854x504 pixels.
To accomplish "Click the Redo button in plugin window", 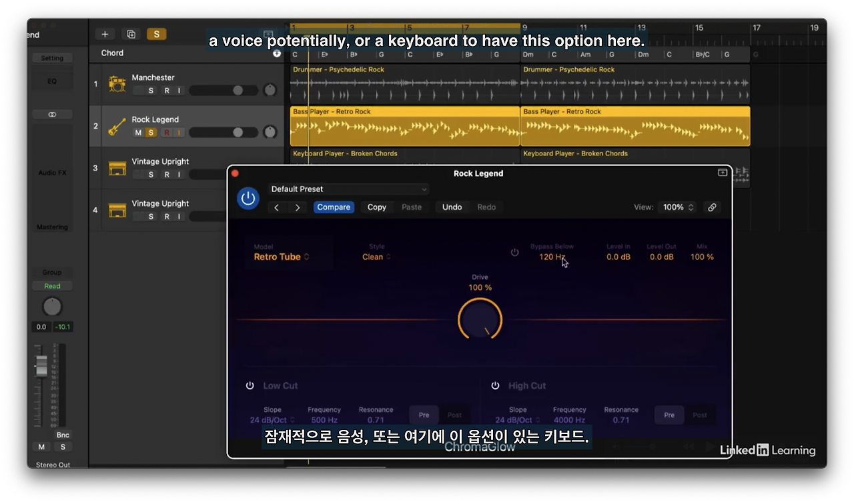I will coord(486,207).
